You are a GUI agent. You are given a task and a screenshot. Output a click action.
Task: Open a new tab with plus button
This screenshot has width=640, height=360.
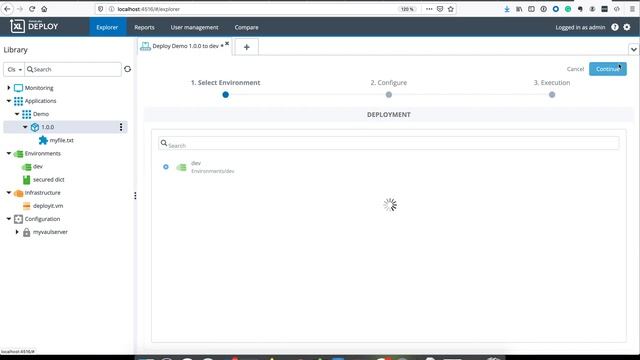coord(247,47)
